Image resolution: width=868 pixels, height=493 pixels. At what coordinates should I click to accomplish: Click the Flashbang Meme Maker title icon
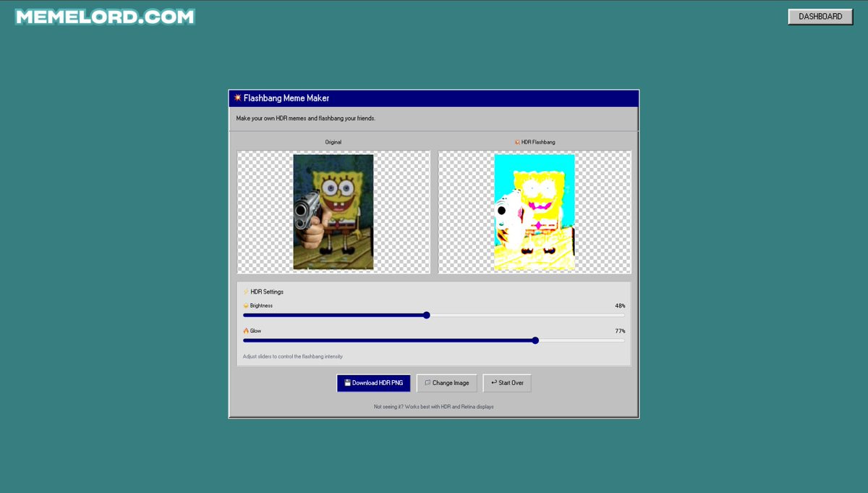[x=237, y=98]
